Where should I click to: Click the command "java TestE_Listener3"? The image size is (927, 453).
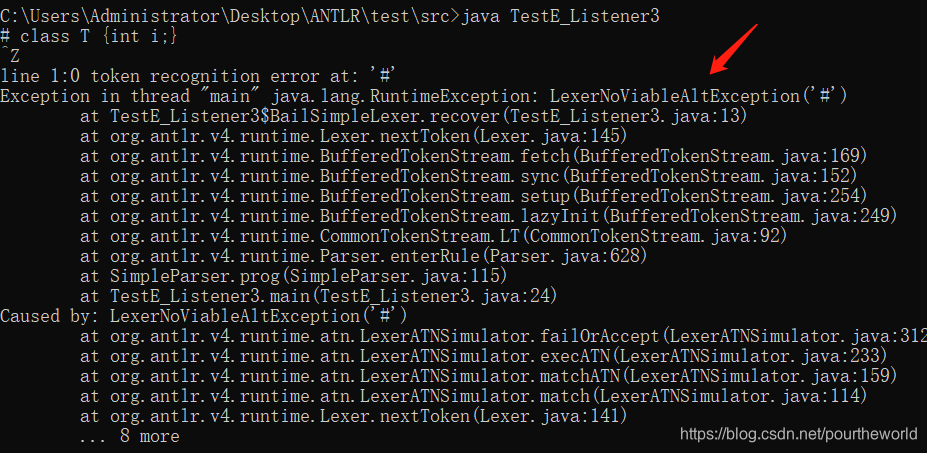(560, 17)
